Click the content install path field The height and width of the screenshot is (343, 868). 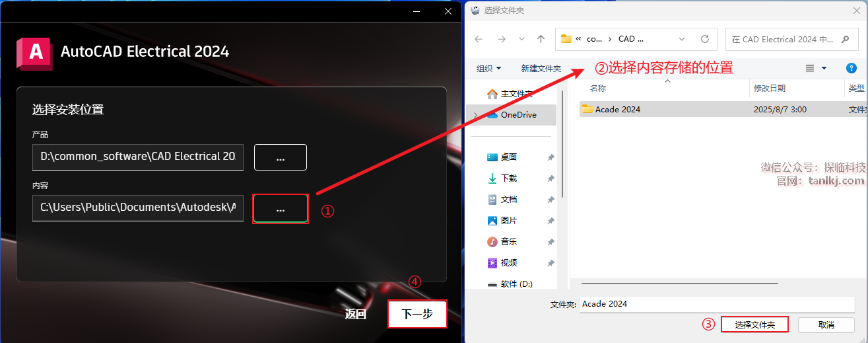(x=138, y=208)
